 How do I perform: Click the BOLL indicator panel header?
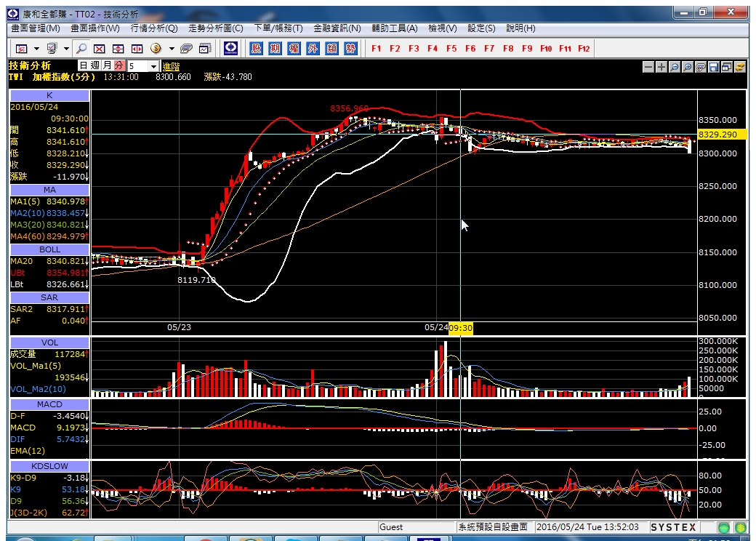pos(49,249)
